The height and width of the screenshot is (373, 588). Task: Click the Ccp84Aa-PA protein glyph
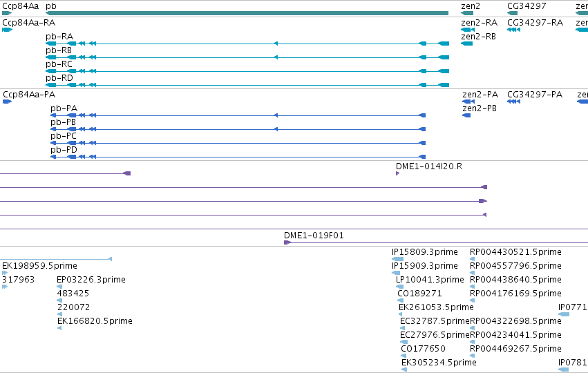tap(7, 102)
